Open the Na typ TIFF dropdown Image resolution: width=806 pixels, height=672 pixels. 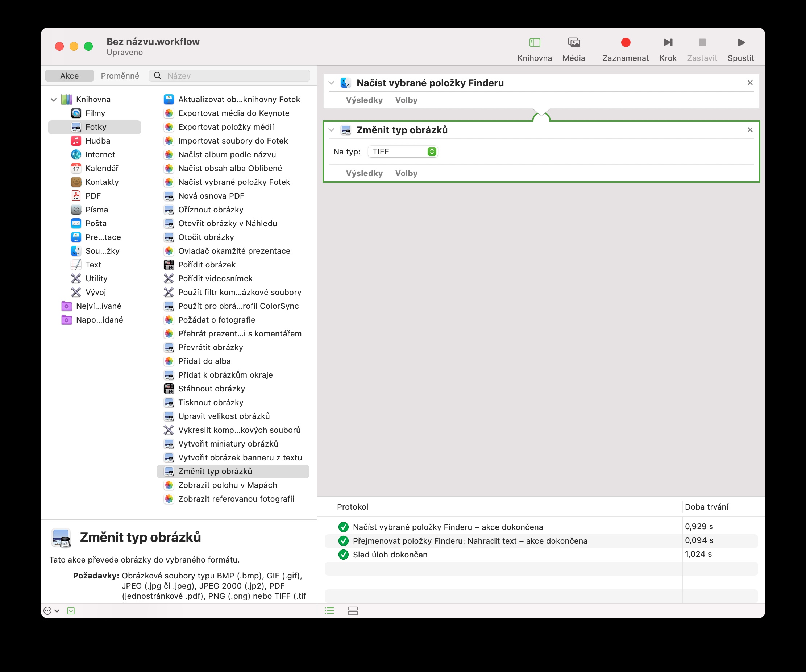click(x=403, y=152)
